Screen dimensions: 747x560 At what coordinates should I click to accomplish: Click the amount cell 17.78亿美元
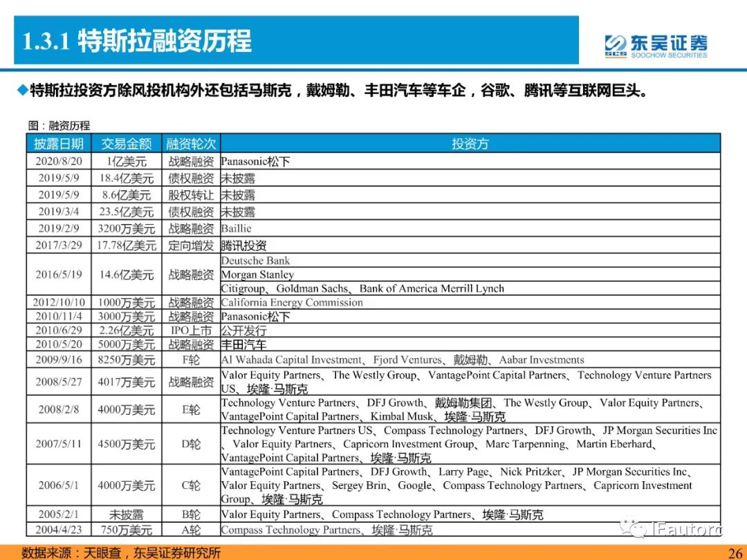point(127,245)
